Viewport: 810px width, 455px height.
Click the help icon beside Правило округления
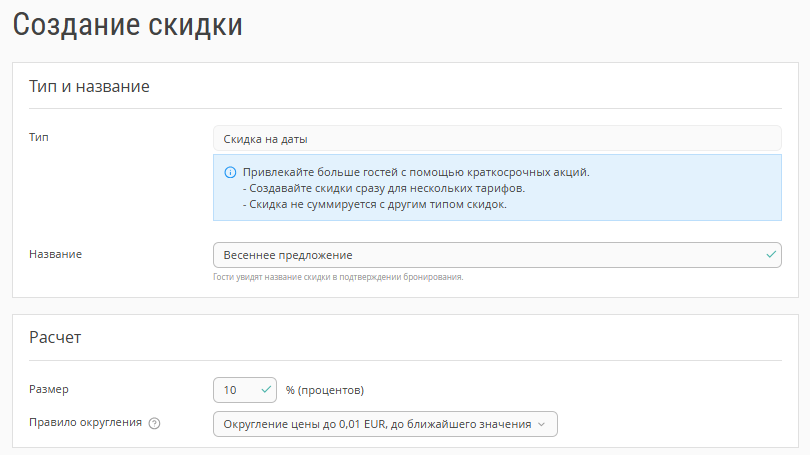(154, 423)
